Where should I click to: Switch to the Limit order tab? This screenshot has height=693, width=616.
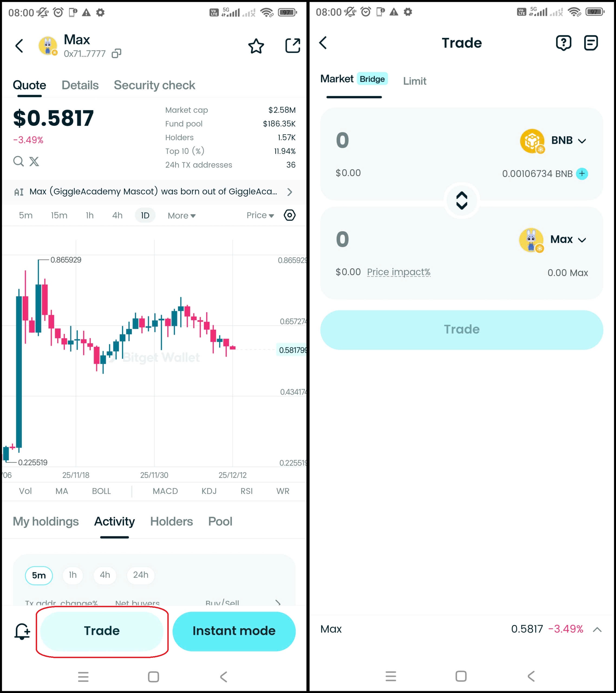coord(415,81)
